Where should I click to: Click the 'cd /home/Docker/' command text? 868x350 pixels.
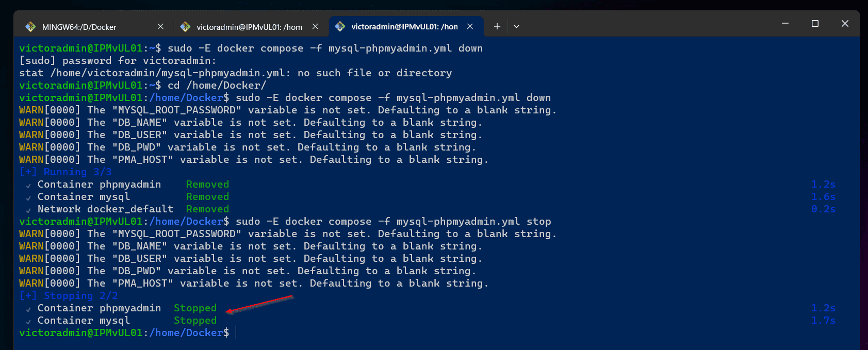217,85
